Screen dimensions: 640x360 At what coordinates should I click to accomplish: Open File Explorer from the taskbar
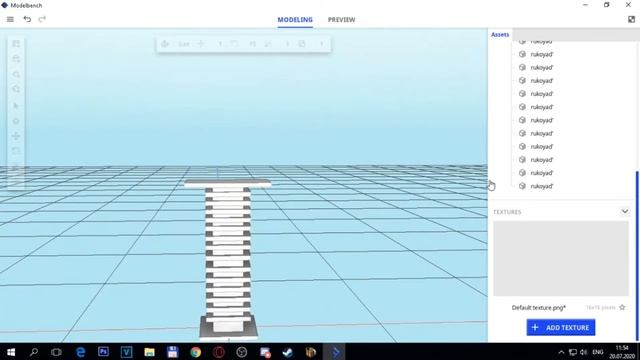point(149,352)
